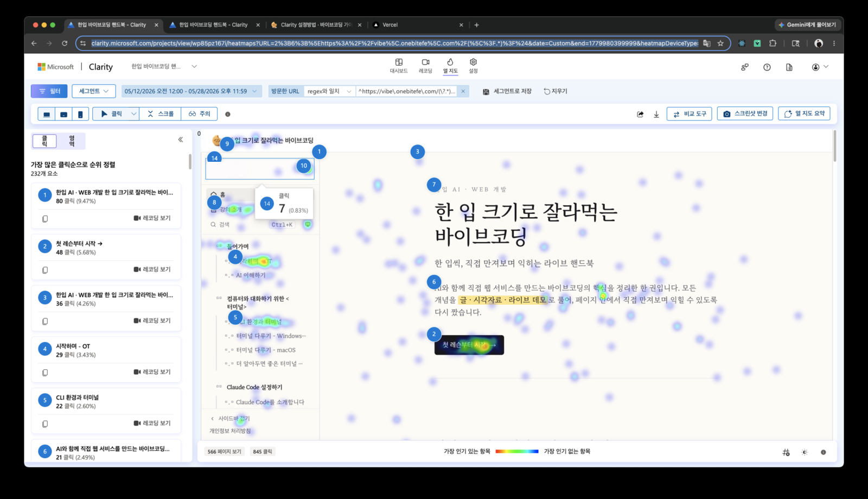Select the desktop device heatmap icon
This screenshot has width=868, height=499.
47,114
